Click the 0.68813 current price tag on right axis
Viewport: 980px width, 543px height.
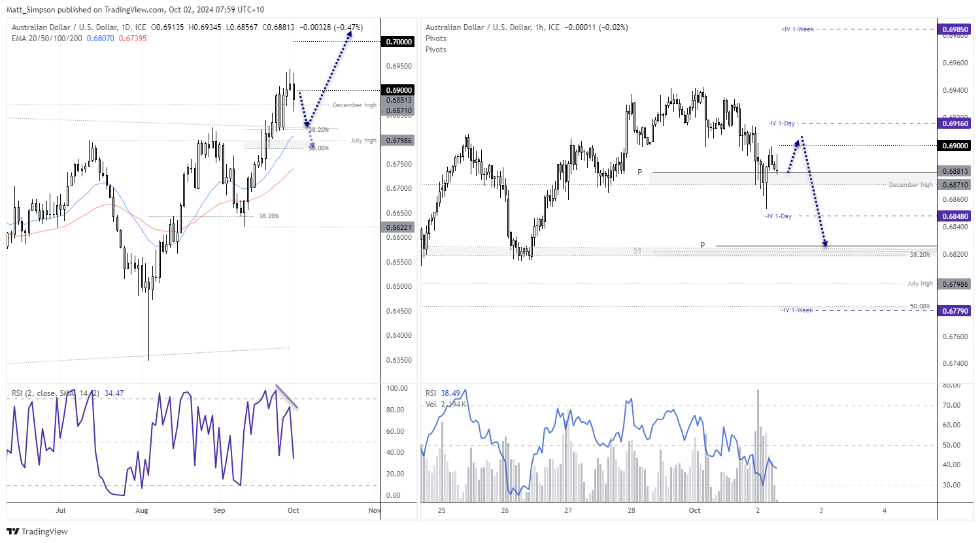(955, 171)
